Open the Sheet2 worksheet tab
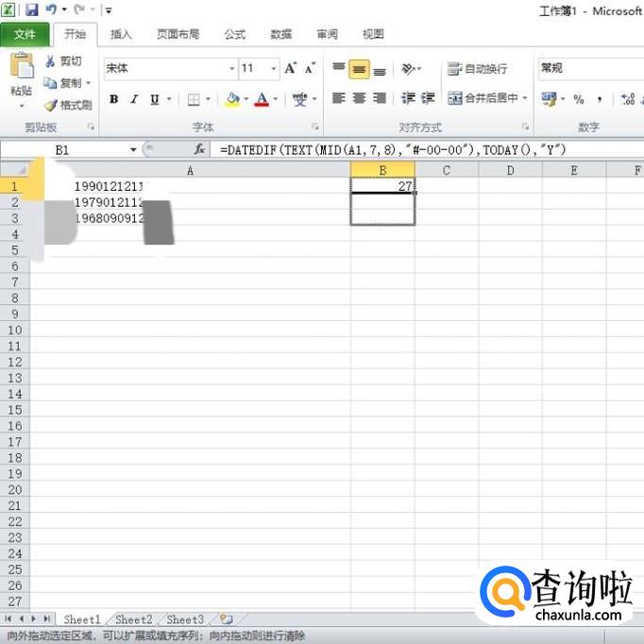Screen dimensions: 644x644 tap(134, 619)
